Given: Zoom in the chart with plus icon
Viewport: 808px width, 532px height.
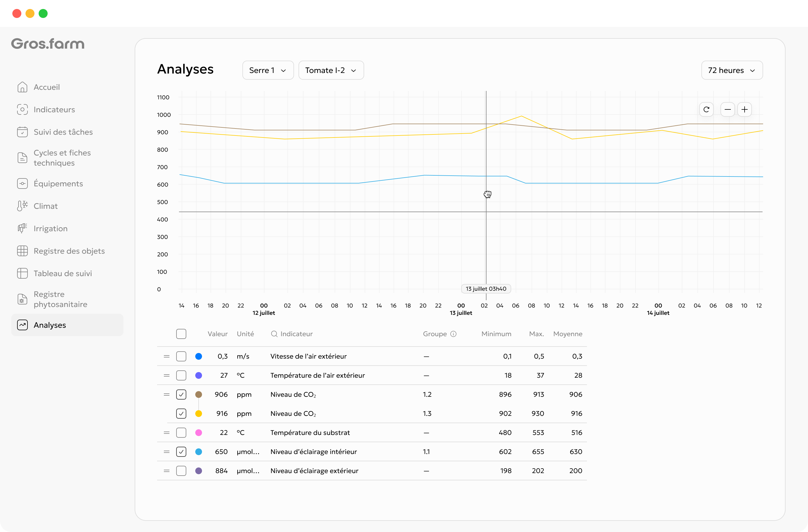Looking at the screenshot, I should coord(745,109).
